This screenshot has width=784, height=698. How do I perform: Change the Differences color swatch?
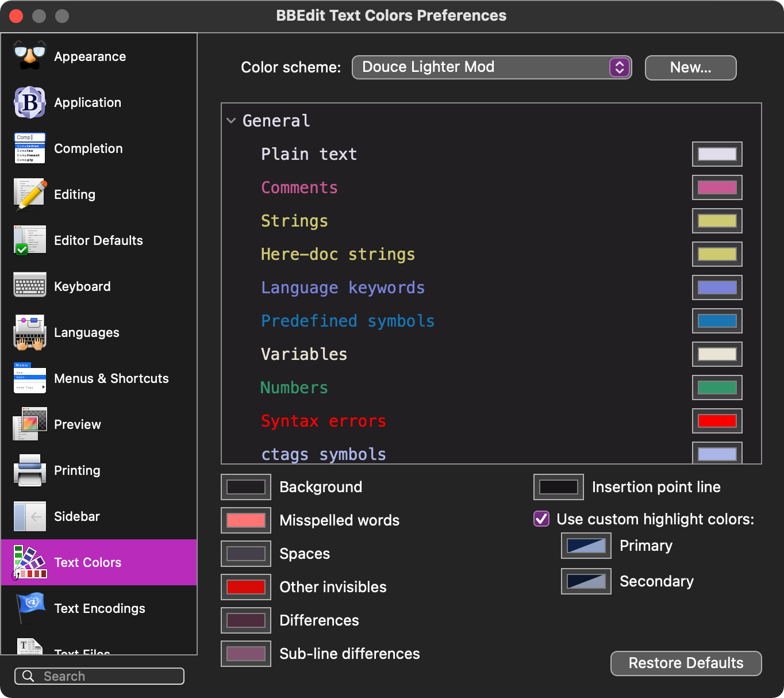pyautogui.click(x=246, y=620)
